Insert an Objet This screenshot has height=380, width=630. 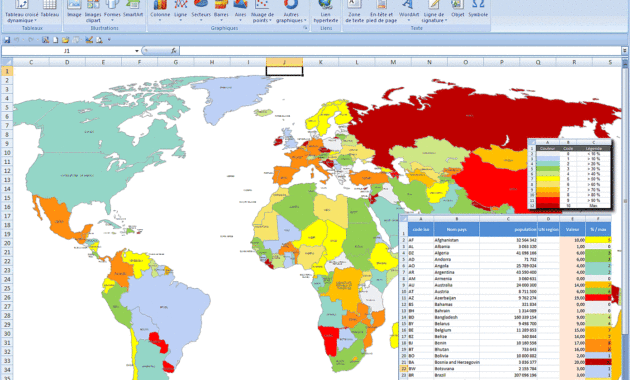[x=457, y=10]
